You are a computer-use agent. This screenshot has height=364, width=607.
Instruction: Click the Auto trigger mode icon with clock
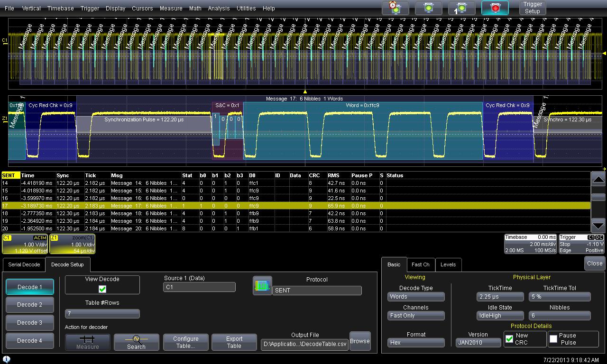click(x=395, y=8)
